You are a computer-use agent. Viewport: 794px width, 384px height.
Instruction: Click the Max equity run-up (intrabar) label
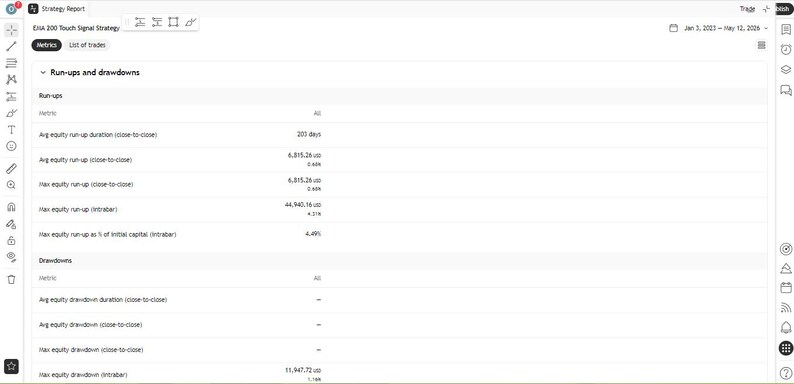pyautogui.click(x=78, y=209)
